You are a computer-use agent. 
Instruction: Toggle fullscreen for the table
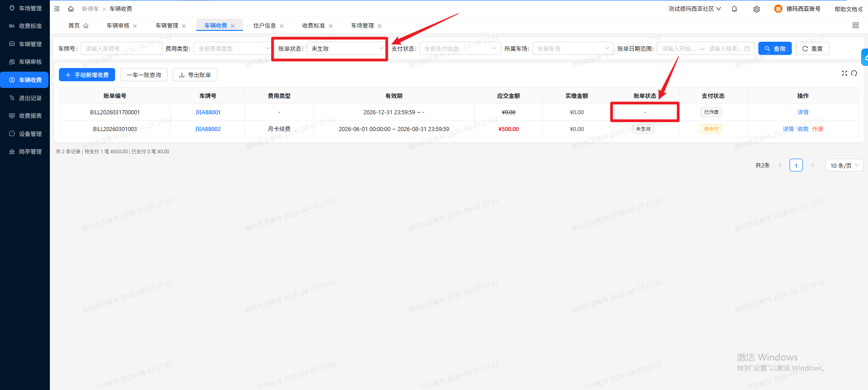tap(844, 73)
